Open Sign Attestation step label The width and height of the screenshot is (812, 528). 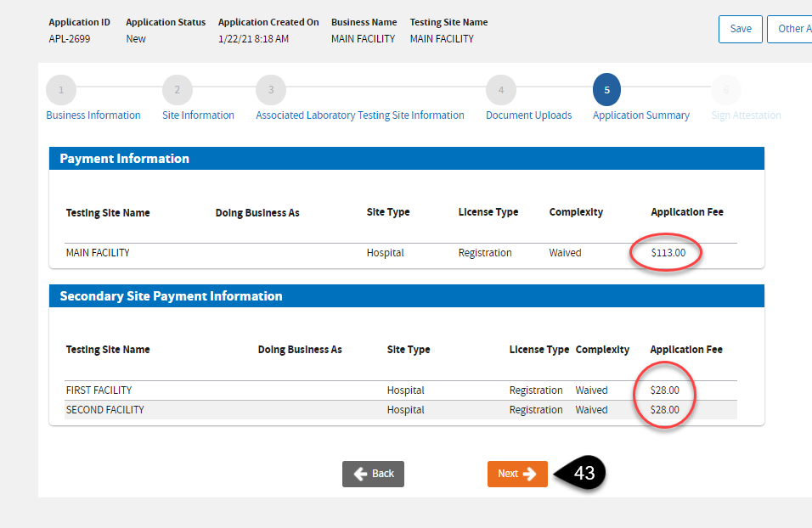click(746, 115)
